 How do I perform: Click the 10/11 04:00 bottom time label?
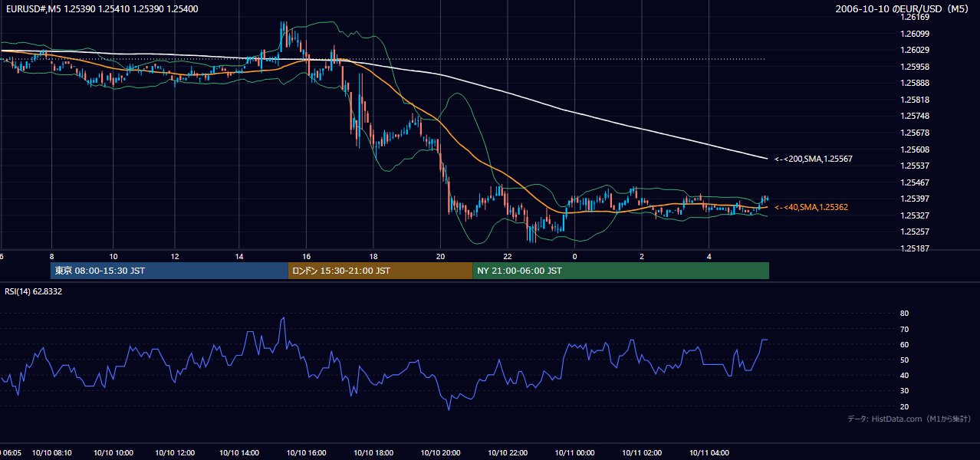(x=709, y=452)
